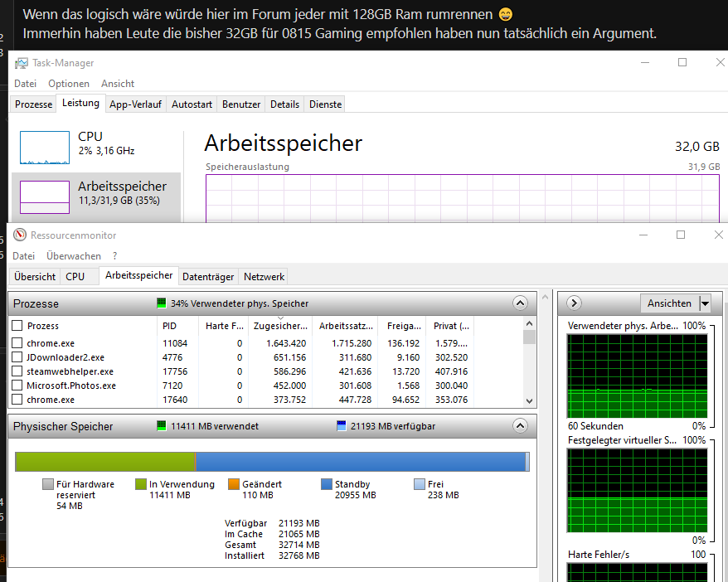
Task: Select the JDownloader2.exe process name
Action: point(66,357)
